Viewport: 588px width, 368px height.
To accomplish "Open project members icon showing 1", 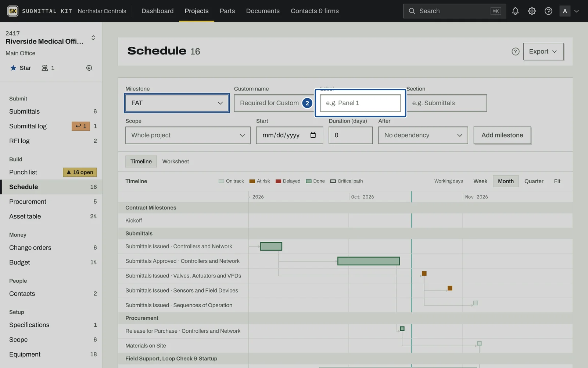I will click(x=48, y=68).
